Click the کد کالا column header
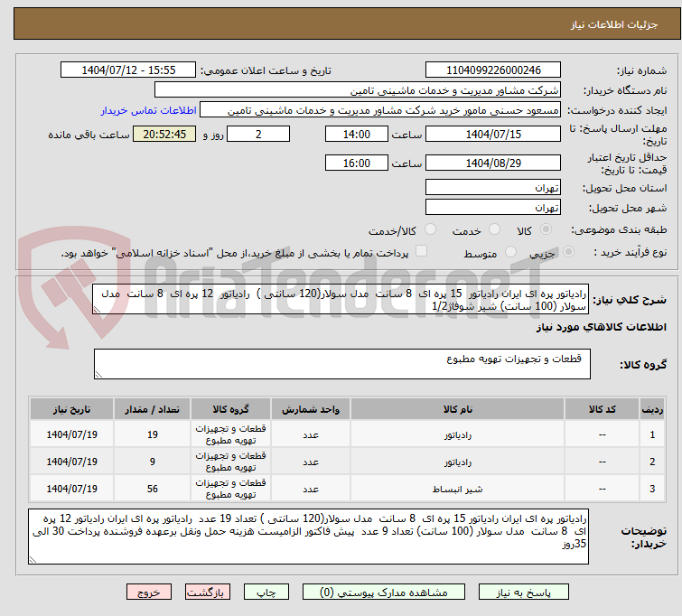The width and height of the screenshot is (682, 616). click(601, 409)
